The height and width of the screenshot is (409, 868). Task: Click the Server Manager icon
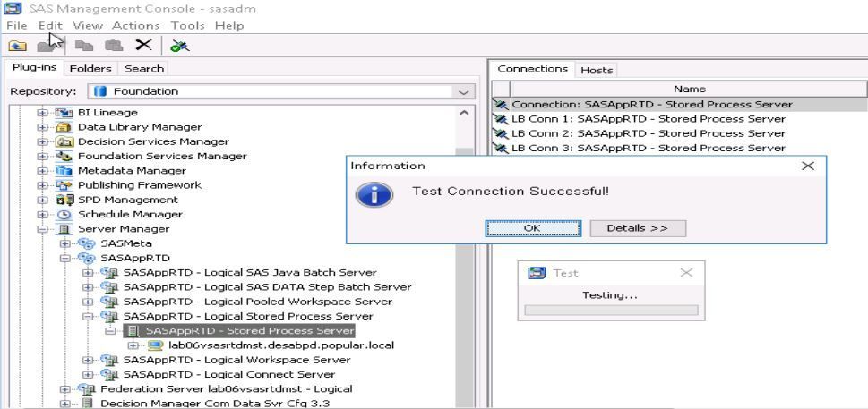(x=64, y=229)
